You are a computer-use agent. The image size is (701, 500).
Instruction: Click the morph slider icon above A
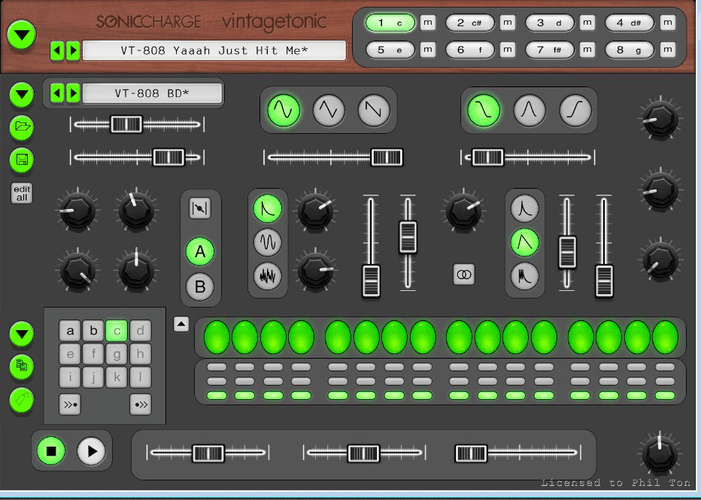200,208
